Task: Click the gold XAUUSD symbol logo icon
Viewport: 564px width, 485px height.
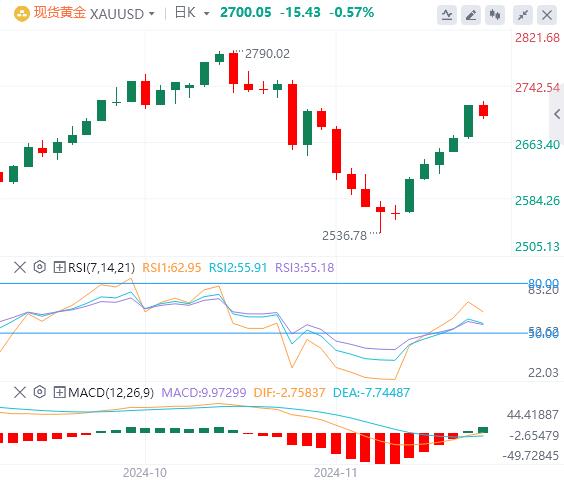Action: pyautogui.click(x=22, y=14)
